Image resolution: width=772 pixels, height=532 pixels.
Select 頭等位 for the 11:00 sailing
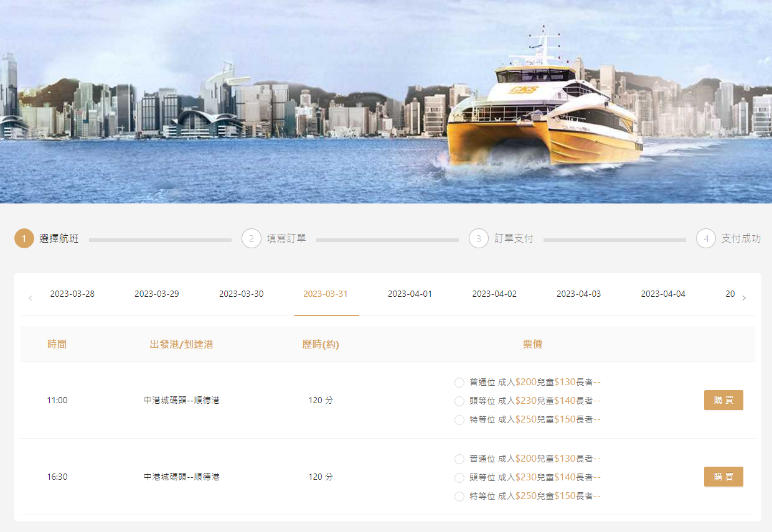[x=459, y=401]
